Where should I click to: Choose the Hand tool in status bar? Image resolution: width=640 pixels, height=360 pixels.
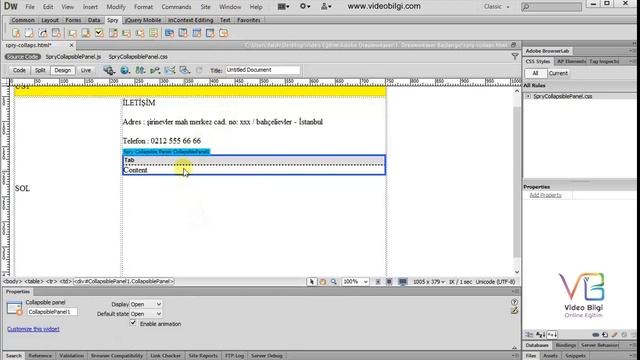coord(323,282)
